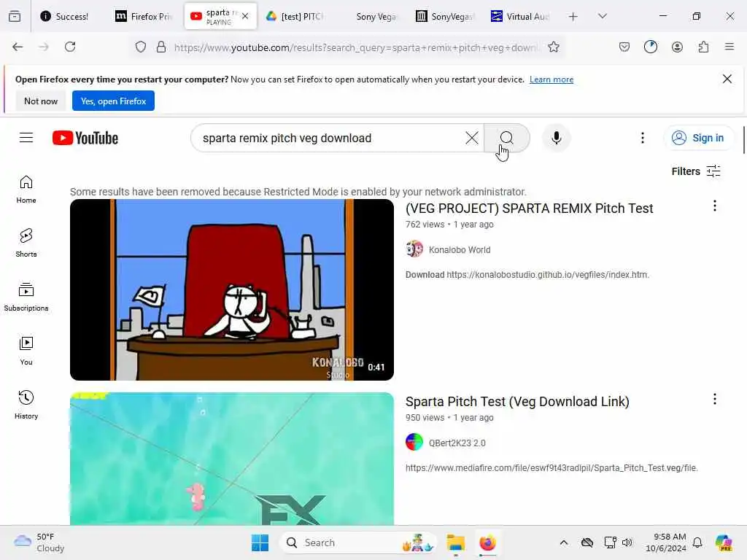Open the Firefox account icon
The width and height of the screenshot is (747, 560).
677,47
